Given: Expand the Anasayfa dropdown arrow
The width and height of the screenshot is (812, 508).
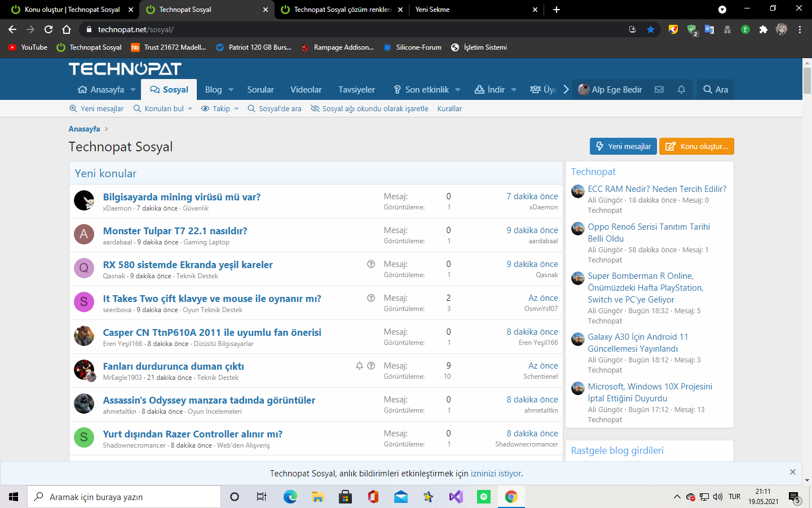Looking at the screenshot, I should tap(133, 90).
